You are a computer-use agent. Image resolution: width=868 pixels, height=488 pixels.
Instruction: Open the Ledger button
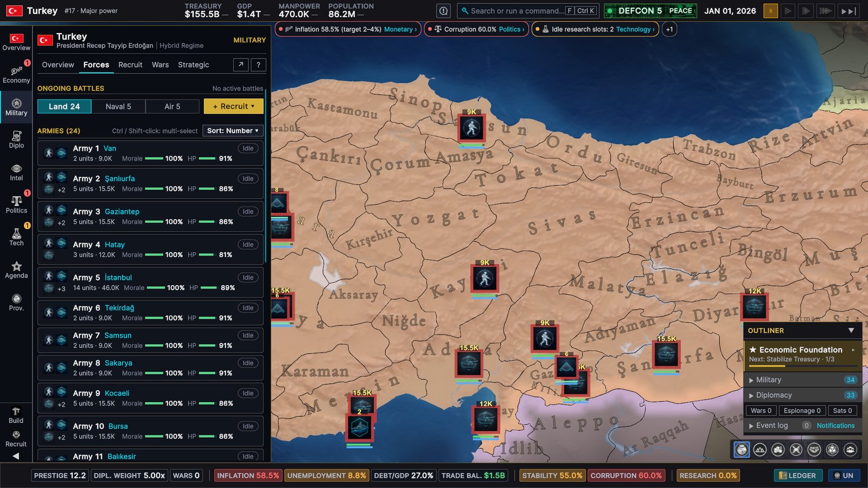pyautogui.click(x=798, y=476)
